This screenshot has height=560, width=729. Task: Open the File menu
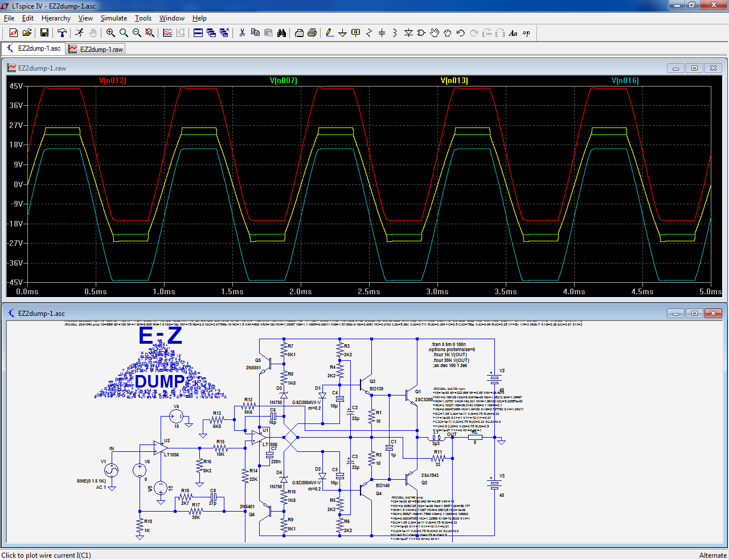(x=9, y=18)
